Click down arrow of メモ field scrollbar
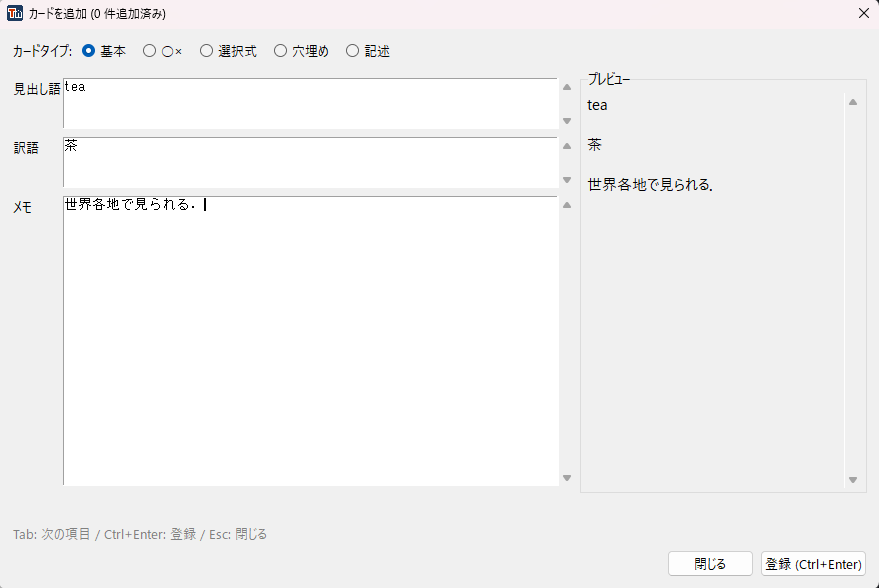Screen dimensions: 879x588 567,478
